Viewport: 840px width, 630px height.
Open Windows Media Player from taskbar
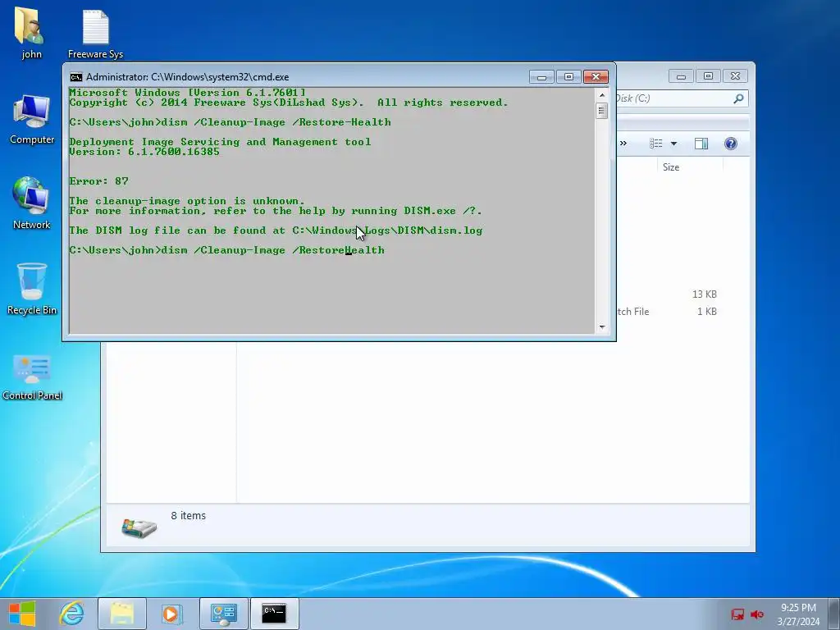pyautogui.click(x=172, y=614)
